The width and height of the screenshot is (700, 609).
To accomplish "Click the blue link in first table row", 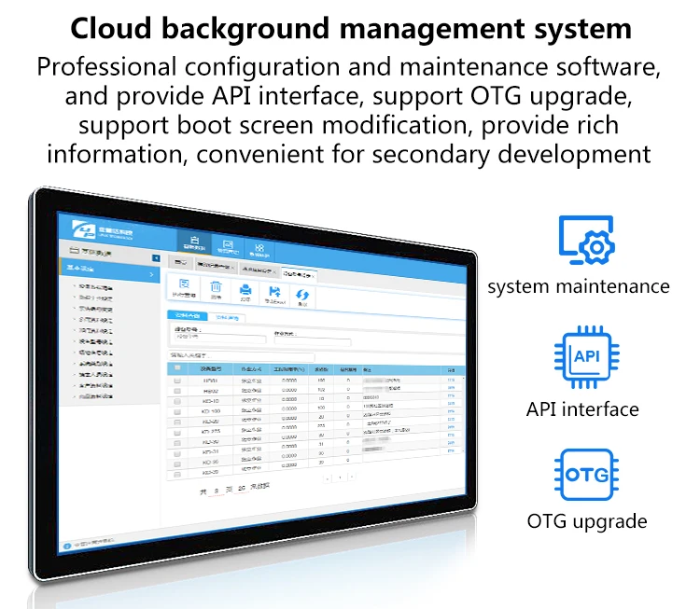I will pyautogui.click(x=451, y=381).
